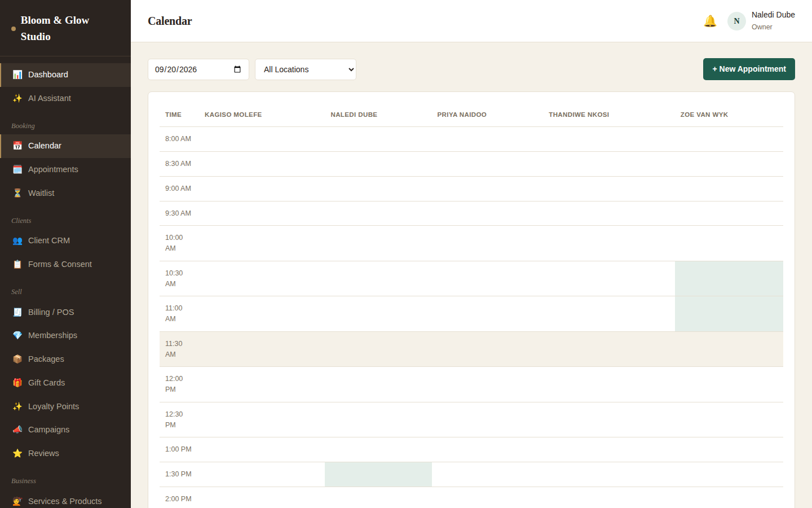Click the Campaigns megaphone icon
This screenshot has width=812, height=508.
click(x=17, y=430)
